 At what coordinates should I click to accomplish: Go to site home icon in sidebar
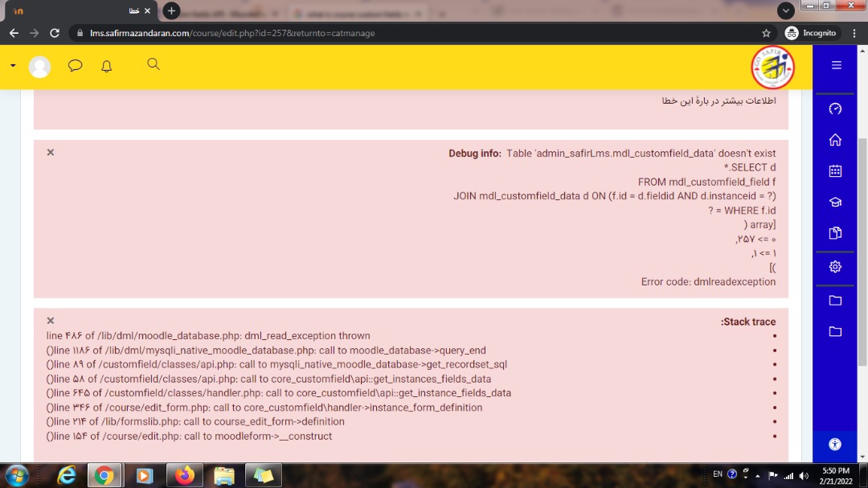(835, 140)
